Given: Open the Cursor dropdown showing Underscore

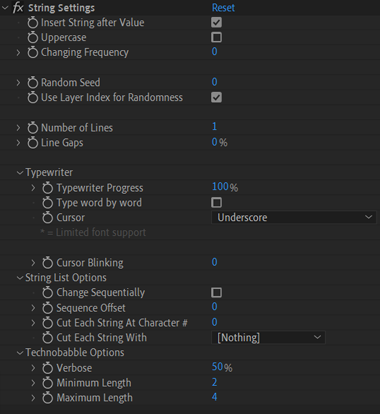Looking at the screenshot, I should [294, 217].
